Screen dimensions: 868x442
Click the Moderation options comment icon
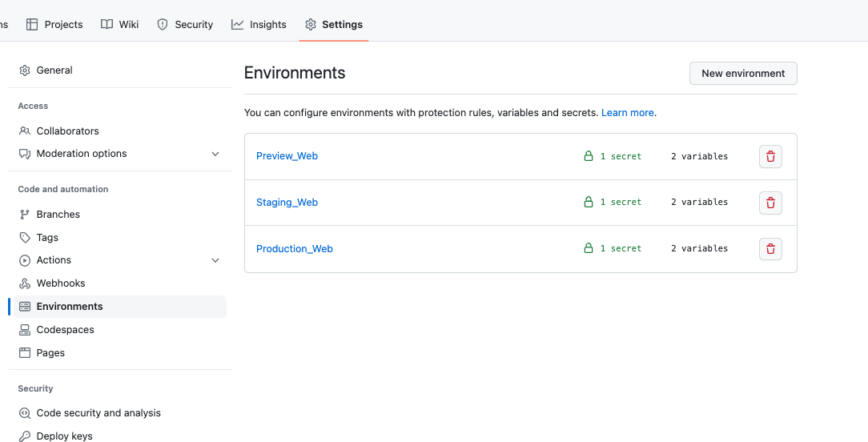tap(24, 154)
